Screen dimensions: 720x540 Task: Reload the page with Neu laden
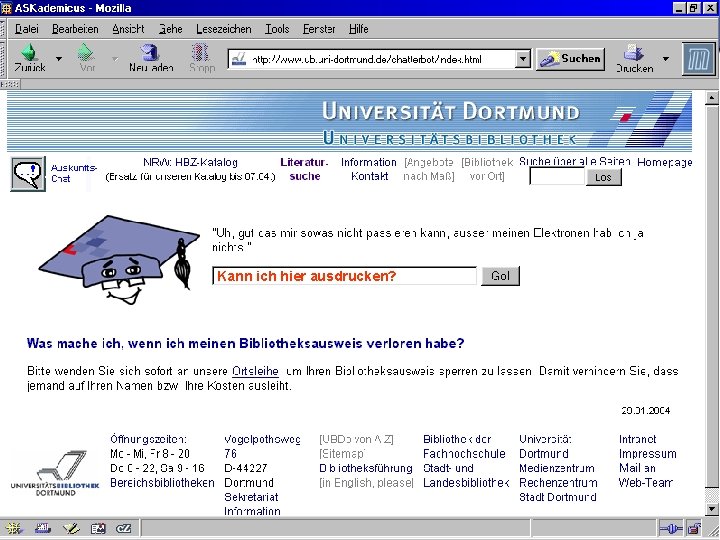[151, 57]
